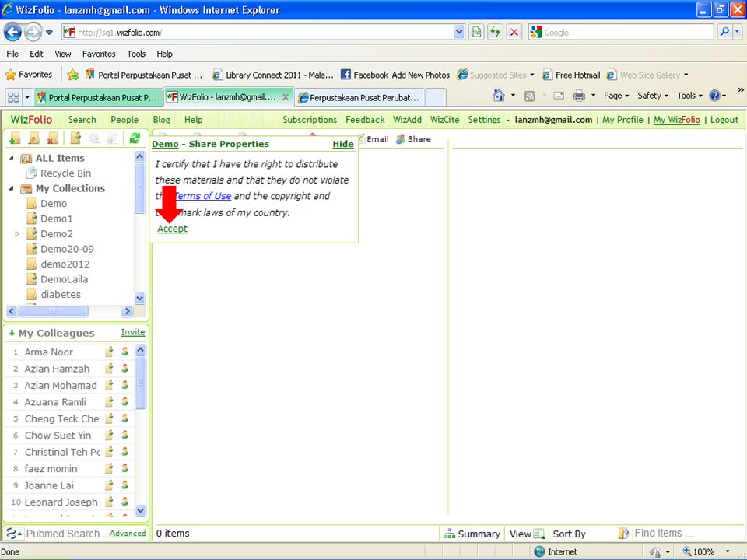
Task: Expand the Demo2 collection
Action: click(x=17, y=234)
